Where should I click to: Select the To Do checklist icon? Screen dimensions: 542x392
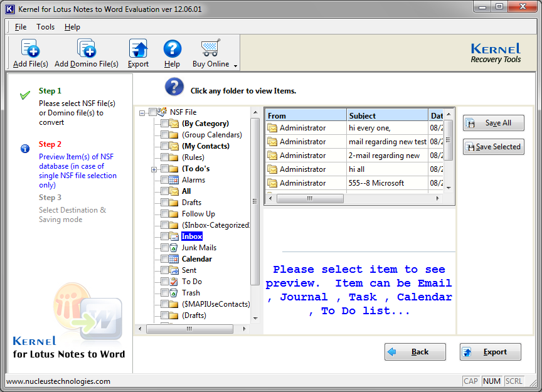point(174,282)
